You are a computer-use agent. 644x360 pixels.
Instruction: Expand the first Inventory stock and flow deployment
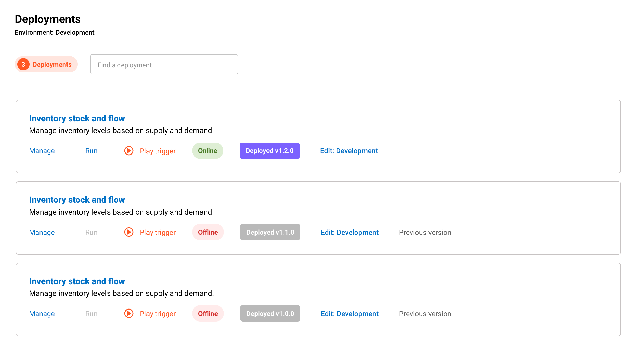click(x=77, y=118)
